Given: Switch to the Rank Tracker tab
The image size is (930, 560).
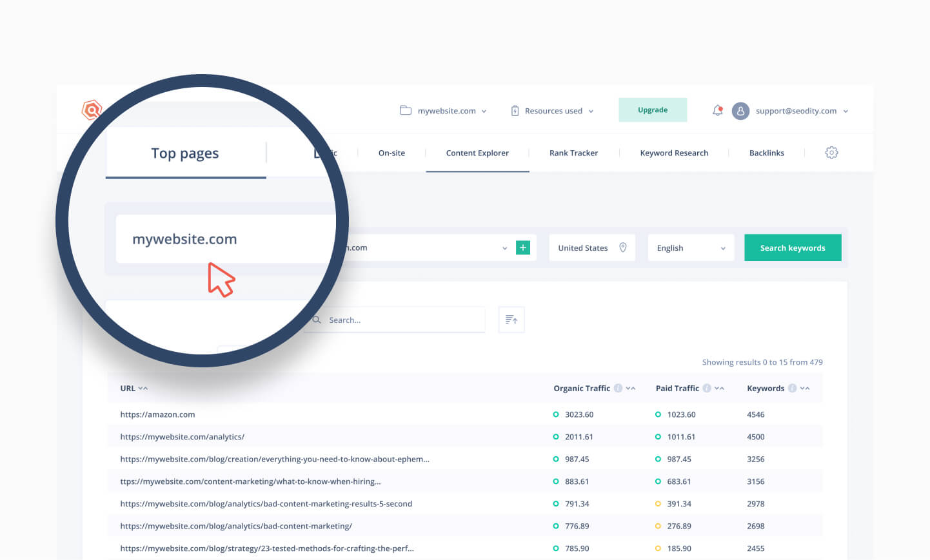Looking at the screenshot, I should [573, 153].
